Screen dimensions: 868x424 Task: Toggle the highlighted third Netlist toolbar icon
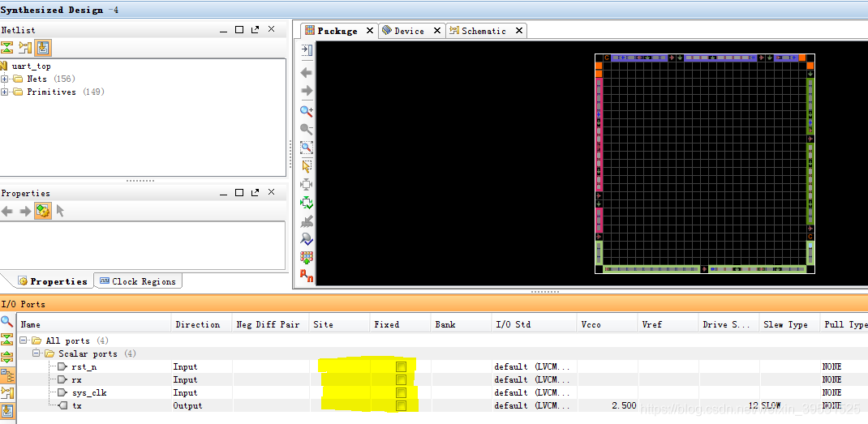(43, 48)
